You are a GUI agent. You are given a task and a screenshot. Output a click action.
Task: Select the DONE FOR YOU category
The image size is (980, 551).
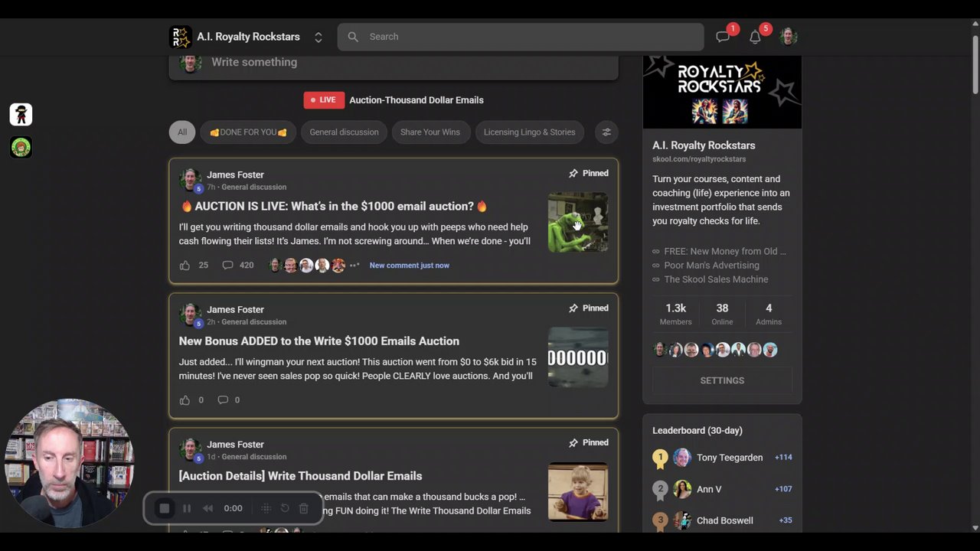[248, 132]
